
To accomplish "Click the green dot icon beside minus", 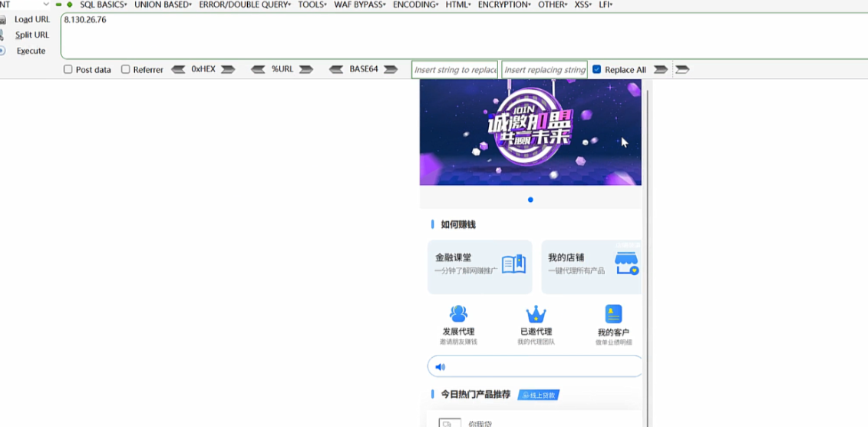I will pos(70,5).
